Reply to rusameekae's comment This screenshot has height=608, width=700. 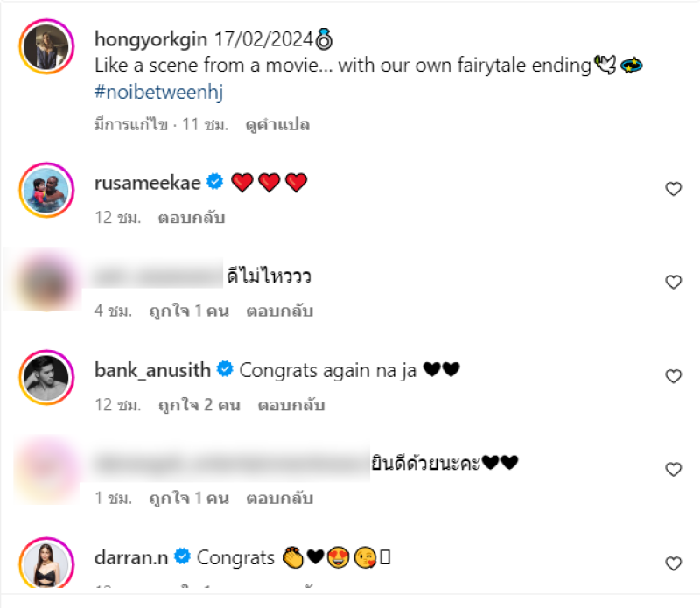point(191,218)
